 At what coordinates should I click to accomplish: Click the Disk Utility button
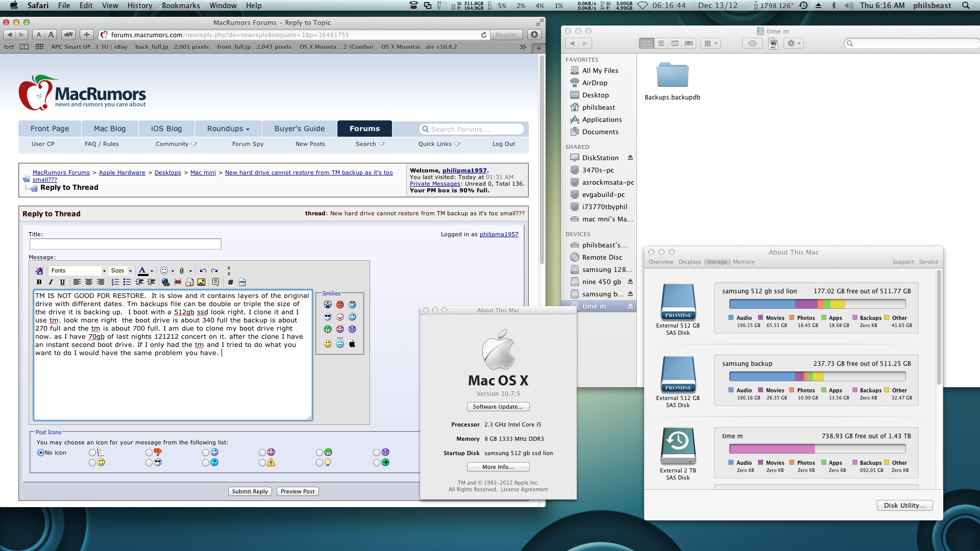coord(904,505)
